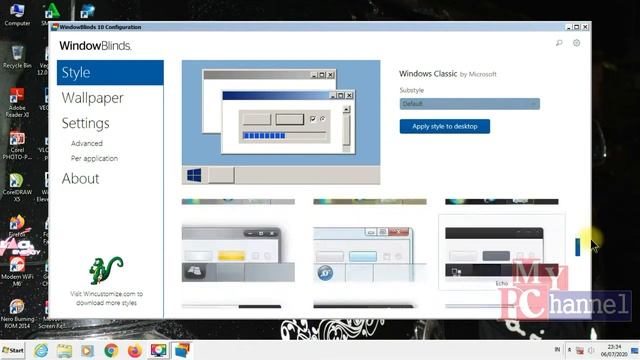Launch Firefox from the taskbar

(135, 350)
